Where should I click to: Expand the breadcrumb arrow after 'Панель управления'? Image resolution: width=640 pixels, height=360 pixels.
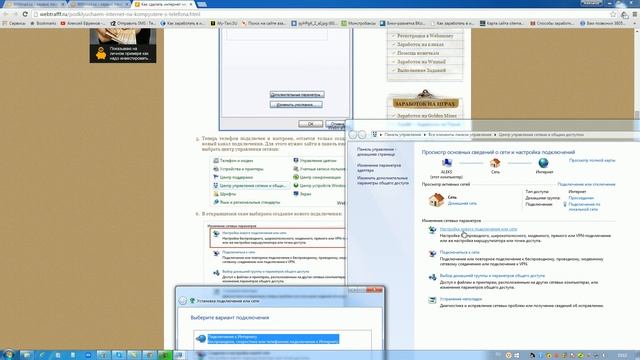(x=424, y=135)
